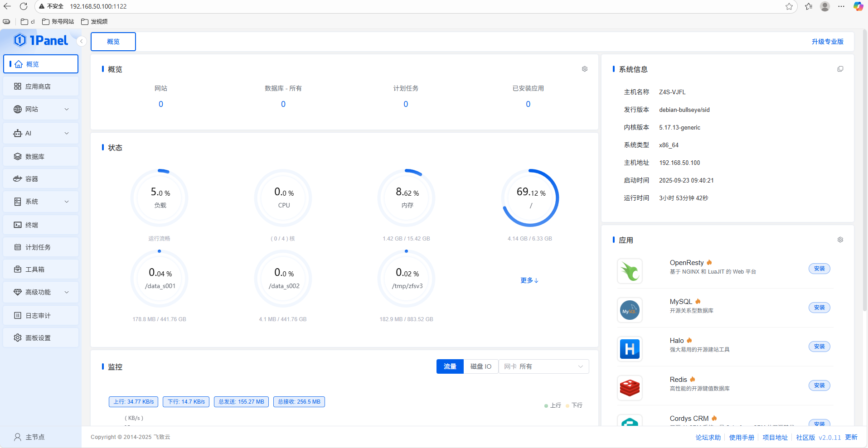Go to 容器 in the sidebar

41,179
